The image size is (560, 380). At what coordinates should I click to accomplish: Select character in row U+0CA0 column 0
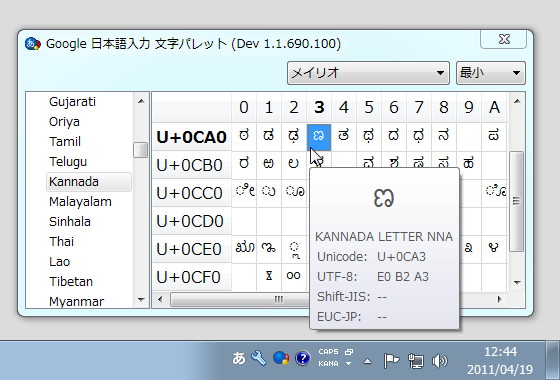[244, 137]
